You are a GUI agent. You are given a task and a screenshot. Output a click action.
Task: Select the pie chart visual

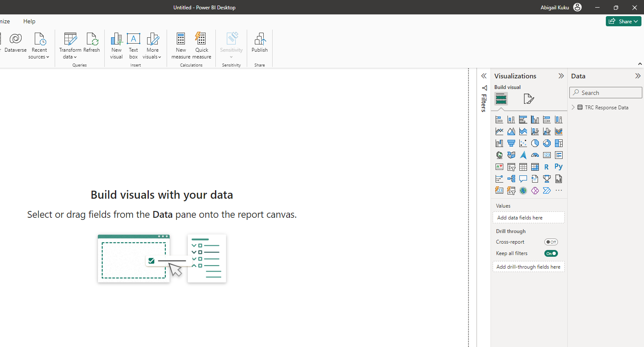point(535,143)
